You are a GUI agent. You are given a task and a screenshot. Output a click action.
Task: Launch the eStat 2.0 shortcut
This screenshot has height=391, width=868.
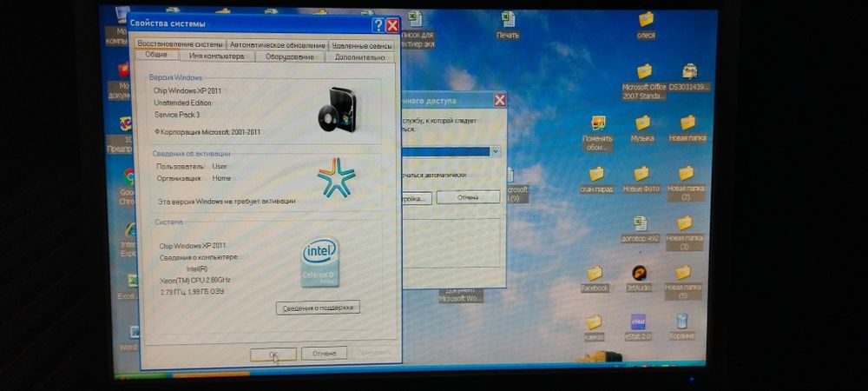click(x=638, y=321)
